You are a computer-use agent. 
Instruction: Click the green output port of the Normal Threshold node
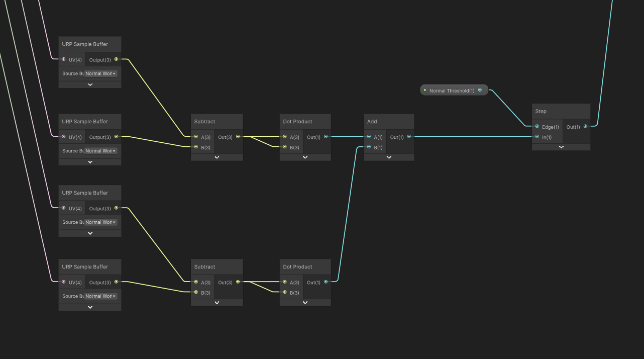[480, 90]
